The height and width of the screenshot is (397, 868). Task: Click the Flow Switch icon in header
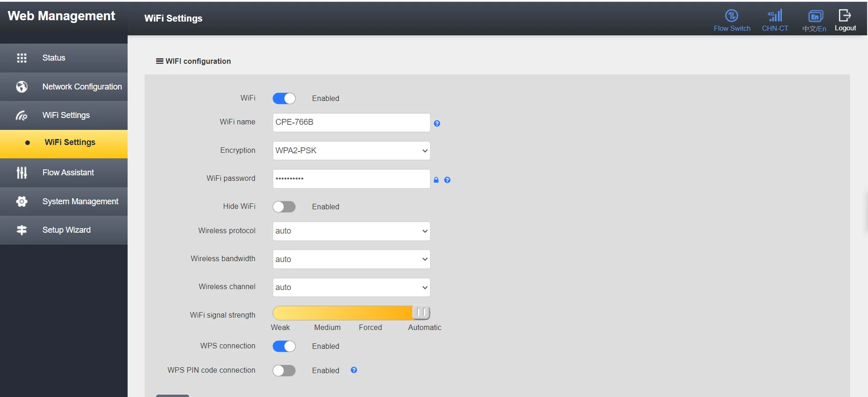pos(731,16)
